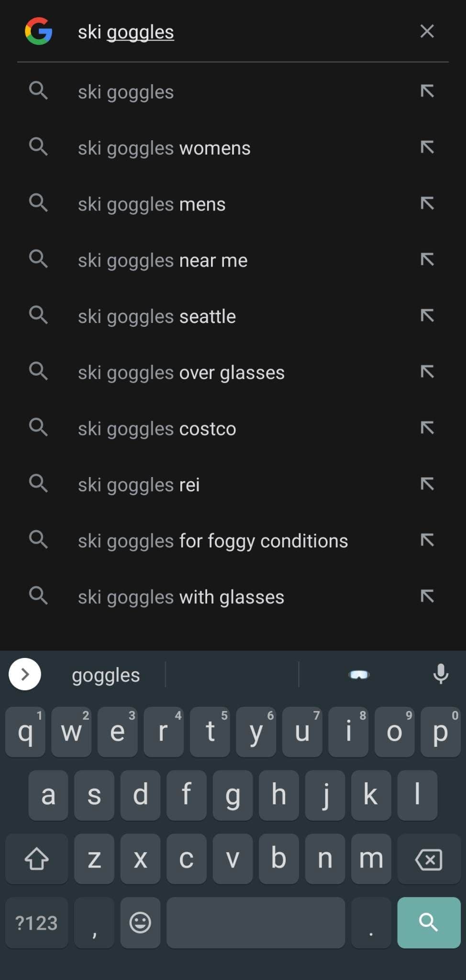Screen dimensions: 466x980
Task: Tap the microphone voice input icon
Action: 440,674
